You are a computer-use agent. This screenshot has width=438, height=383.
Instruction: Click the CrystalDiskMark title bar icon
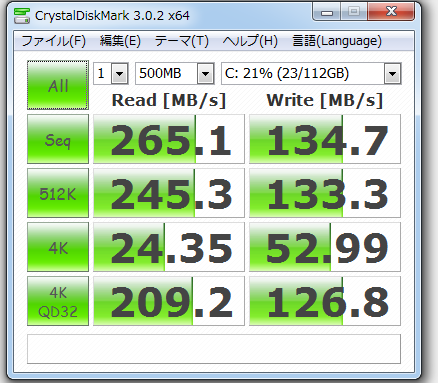[22, 16]
